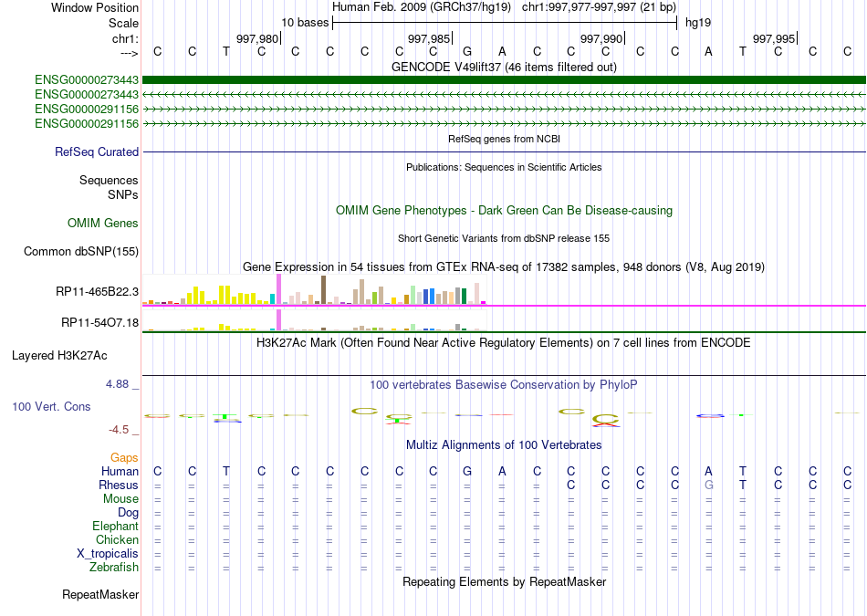The height and width of the screenshot is (616, 867).
Task: Click the RP11-54O7.18 gene label
Action: (99, 322)
